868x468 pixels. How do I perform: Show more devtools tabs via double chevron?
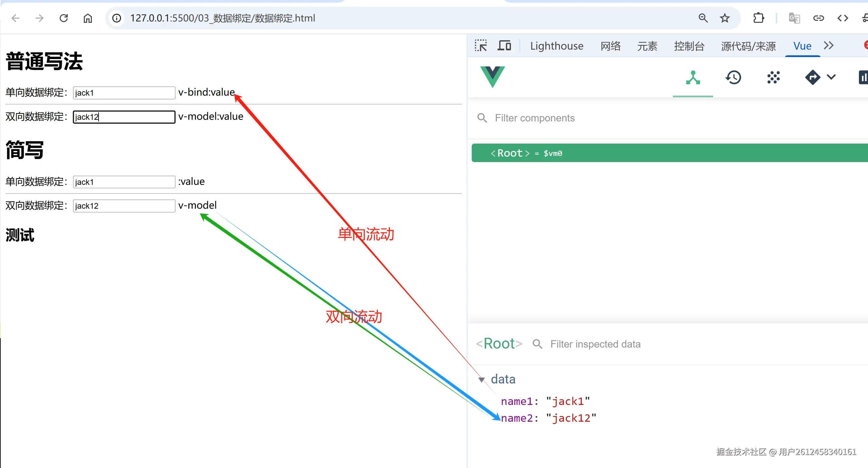click(828, 46)
